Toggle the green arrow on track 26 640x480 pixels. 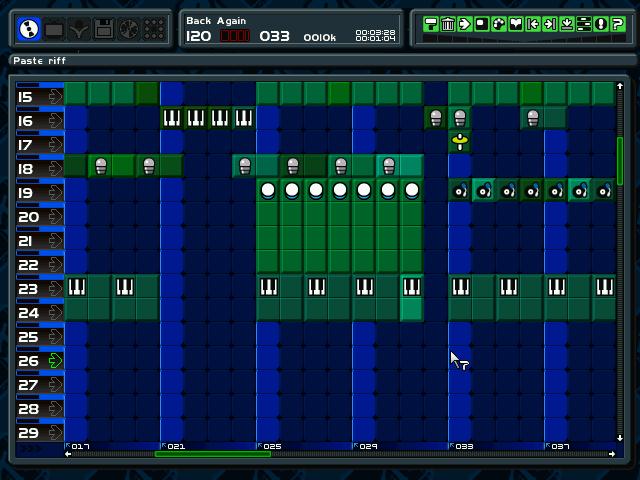click(x=54, y=361)
